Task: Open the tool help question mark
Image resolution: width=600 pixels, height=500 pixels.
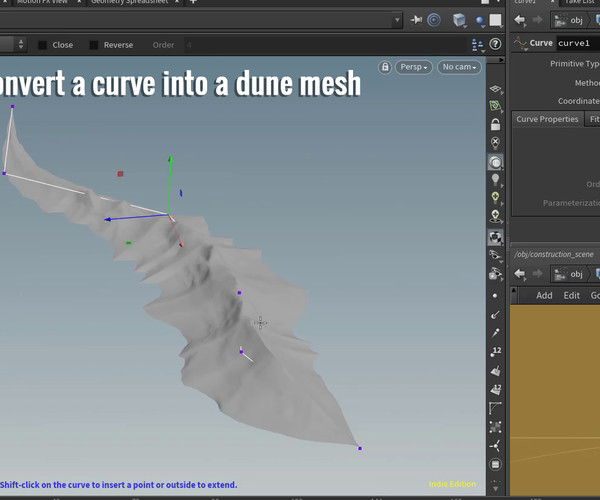Action: pyautogui.click(x=495, y=44)
